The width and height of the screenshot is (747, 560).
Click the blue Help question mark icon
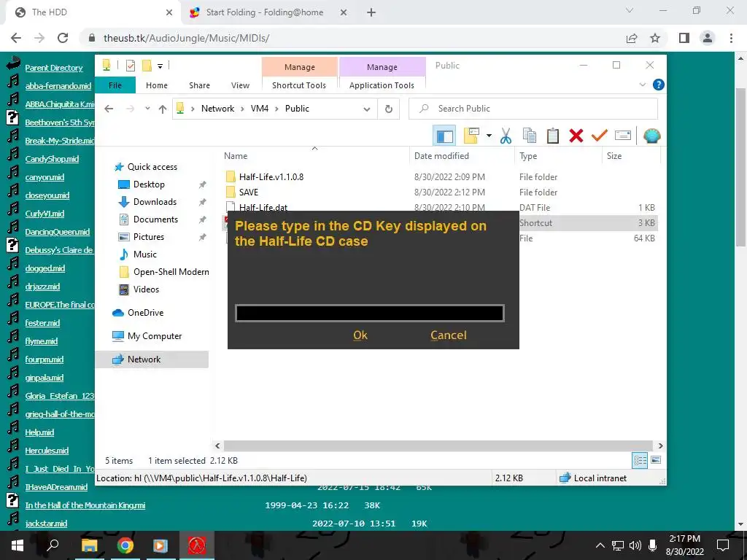click(659, 85)
